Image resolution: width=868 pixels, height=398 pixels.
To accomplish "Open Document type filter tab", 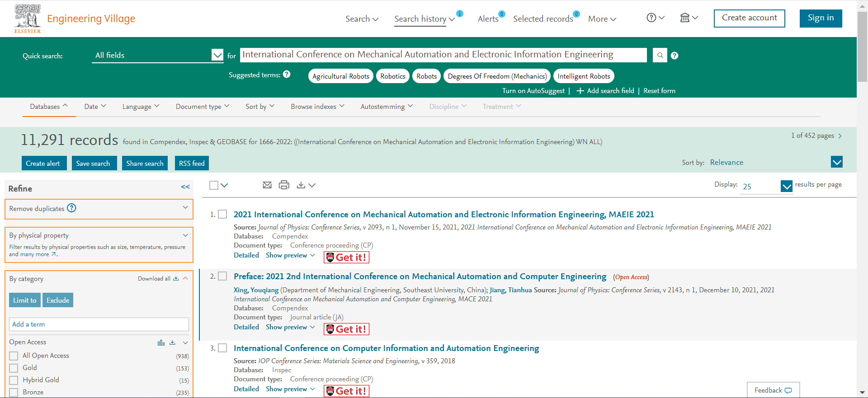I will pyautogui.click(x=203, y=107).
